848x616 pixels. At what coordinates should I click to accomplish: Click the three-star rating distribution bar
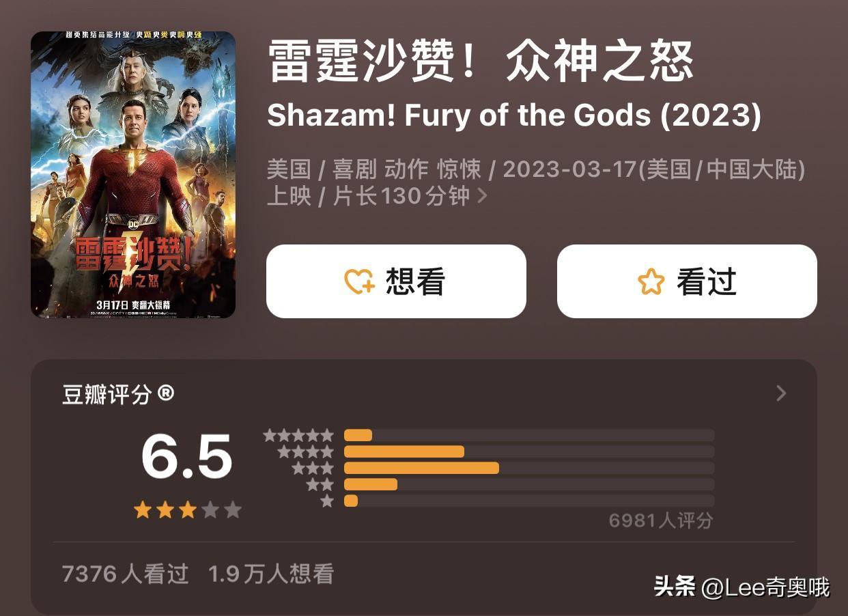tap(529, 468)
